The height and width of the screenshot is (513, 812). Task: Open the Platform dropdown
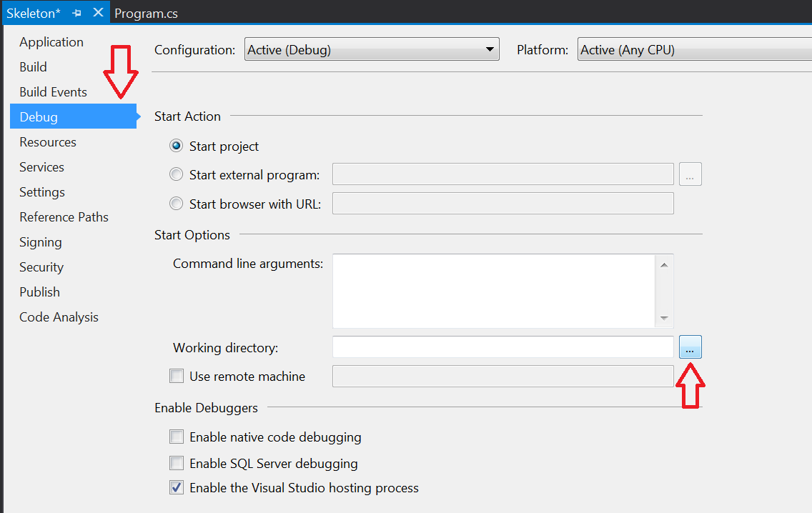695,49
